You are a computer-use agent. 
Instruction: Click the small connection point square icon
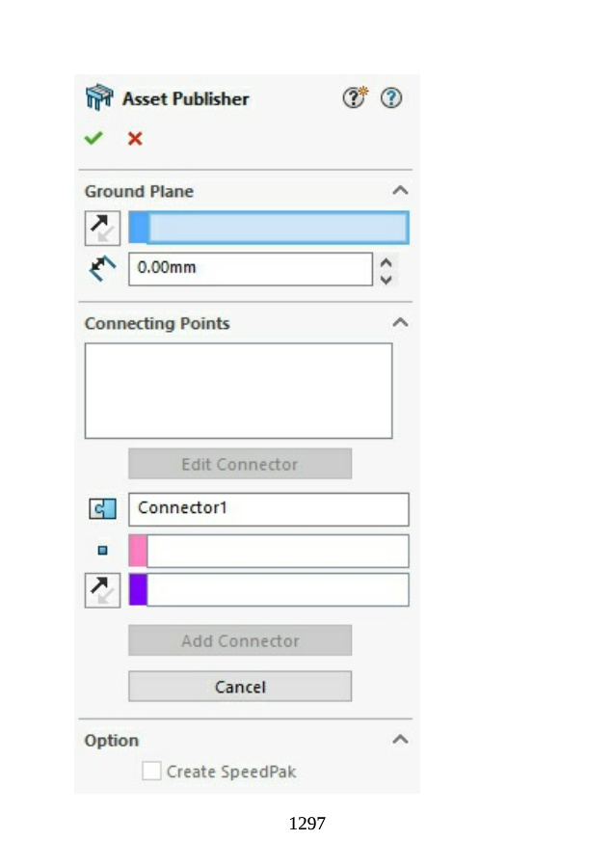coord(102,552)
